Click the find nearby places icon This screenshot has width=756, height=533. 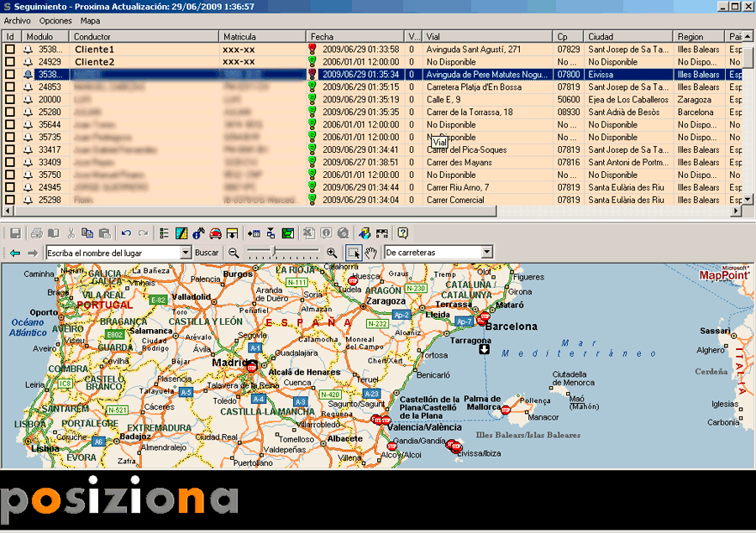198,233
